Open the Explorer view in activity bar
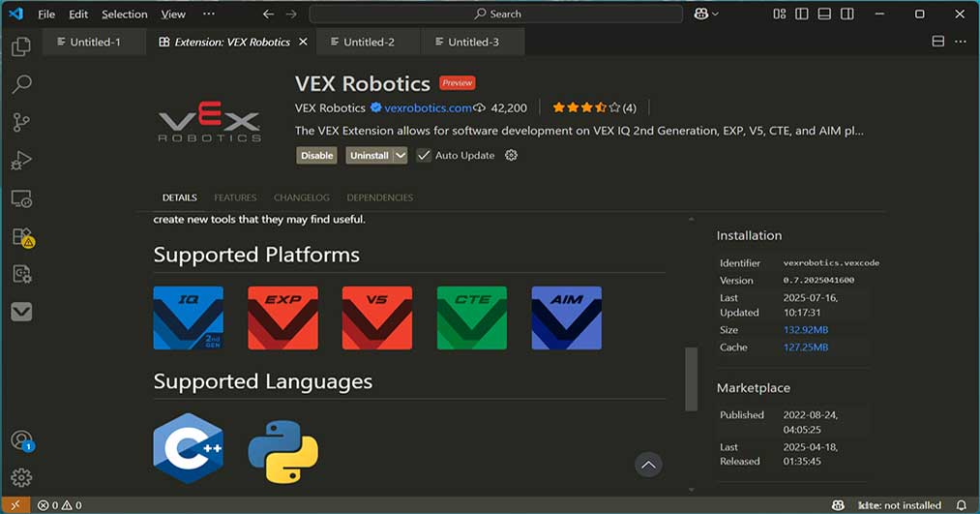This screenshot has height=514, width=980. click(x=21, y=46)
